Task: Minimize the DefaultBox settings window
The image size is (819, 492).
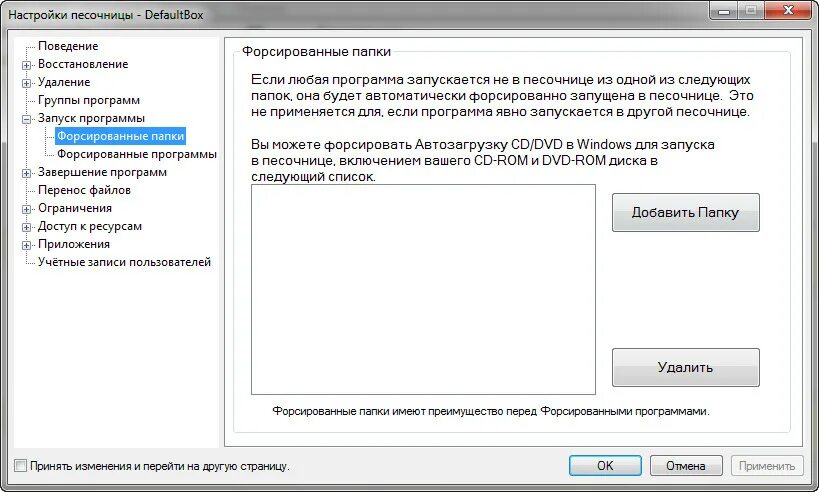Action: [x=724, y=10]
